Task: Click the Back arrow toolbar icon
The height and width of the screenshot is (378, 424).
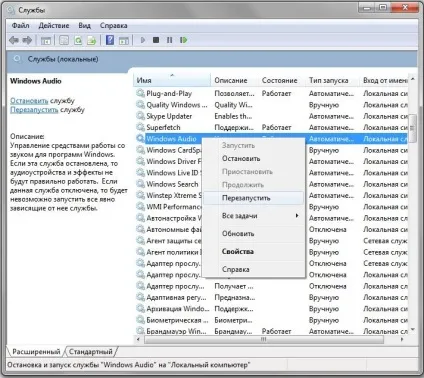Action: point(14,40)
